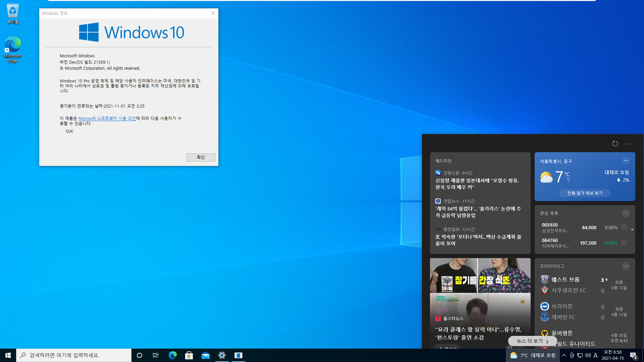This screenshot has width=644, height=362.
Task: Switch to the Settings app in taskbar
Action: point(222,355)
